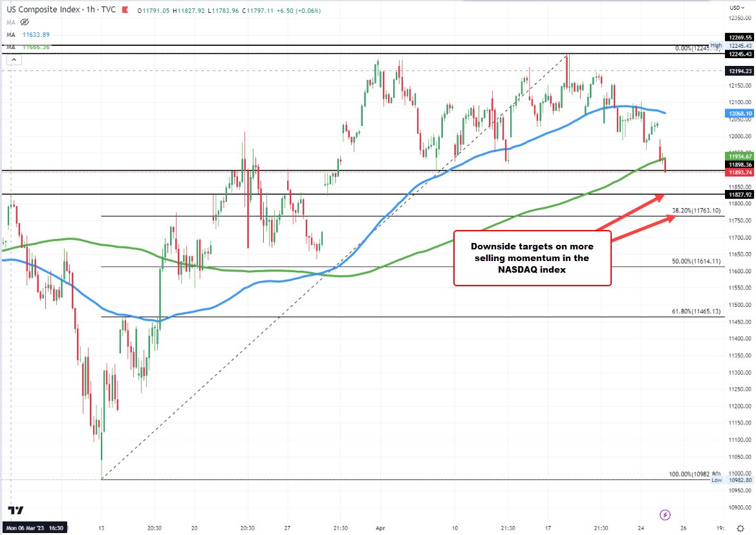This screenshot has width=756, height=535.
Task: Click the downside targets annotation box
Action: [x=532, y=258]
